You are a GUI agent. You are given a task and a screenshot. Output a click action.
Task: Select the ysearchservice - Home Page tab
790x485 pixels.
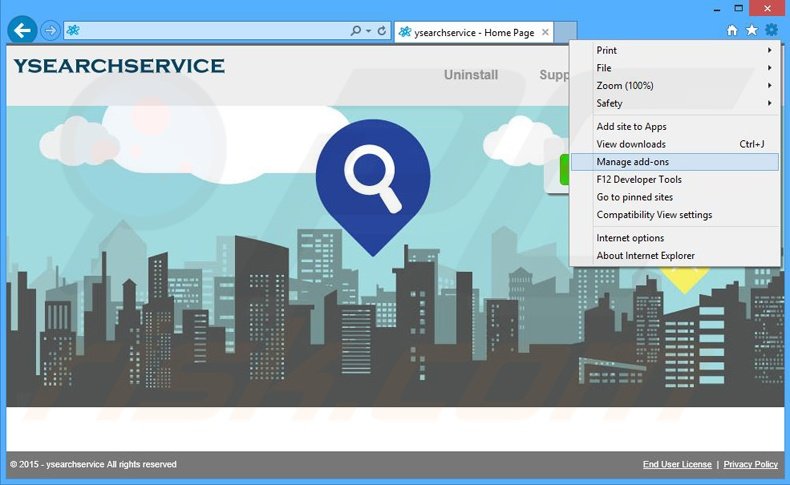[x=474, y=33]
